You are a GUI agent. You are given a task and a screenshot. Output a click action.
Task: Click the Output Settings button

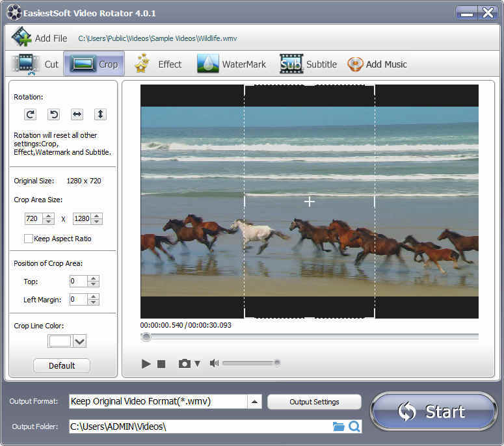[314, 402]
